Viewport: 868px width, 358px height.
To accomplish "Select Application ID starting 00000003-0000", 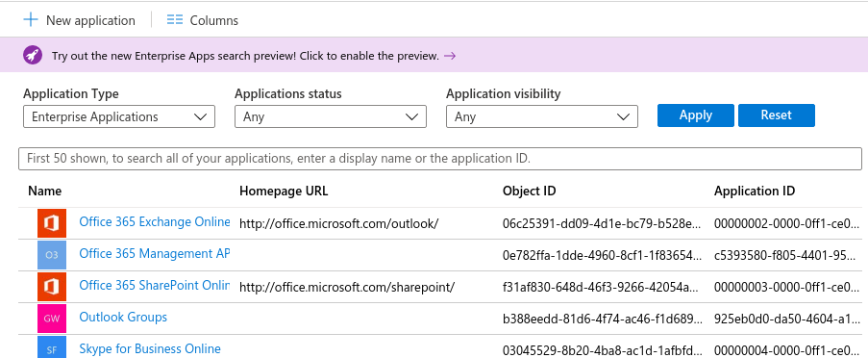I will [x=787, y=287].
